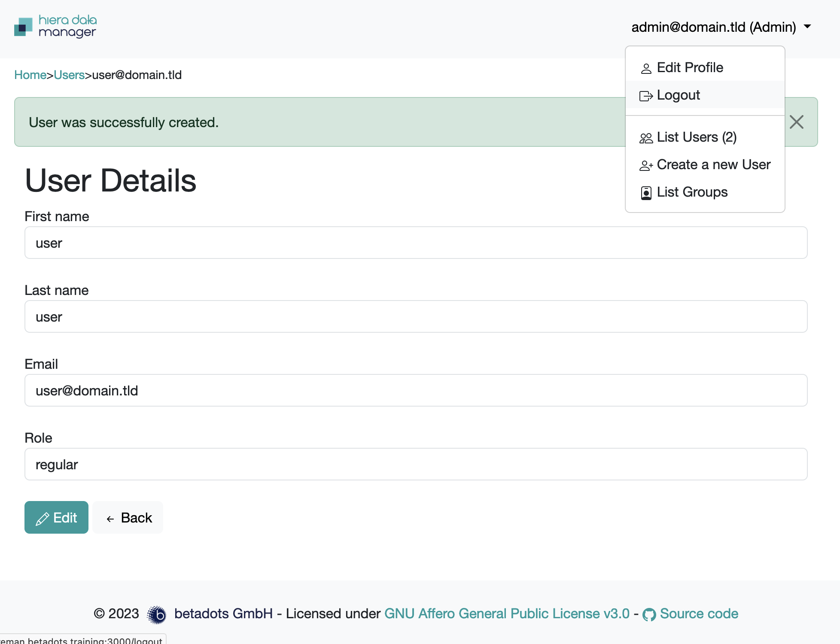
Task: Open the admin@domain.tld account dropdown
Action: pyautogui.click(x=721, y=27)
